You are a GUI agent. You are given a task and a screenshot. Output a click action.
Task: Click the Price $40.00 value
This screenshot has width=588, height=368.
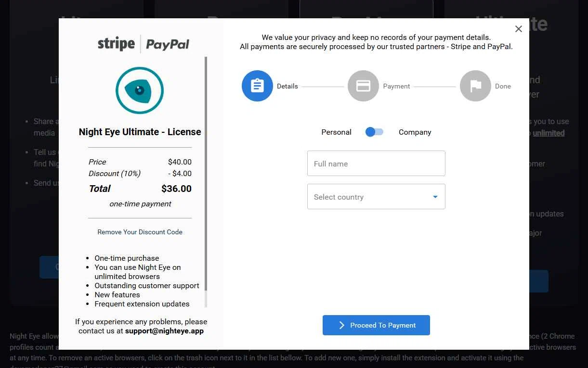pos(180,162)
